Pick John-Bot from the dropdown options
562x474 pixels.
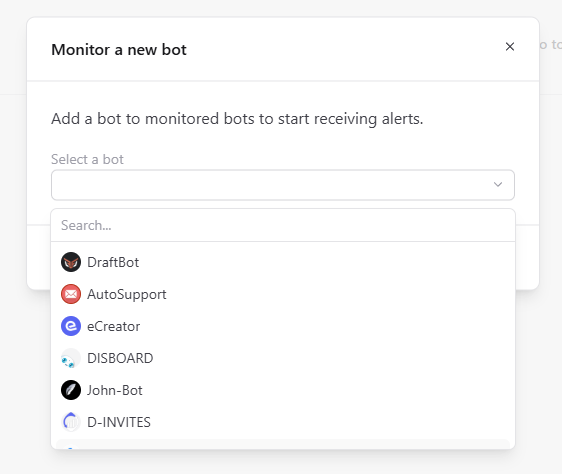283,390
